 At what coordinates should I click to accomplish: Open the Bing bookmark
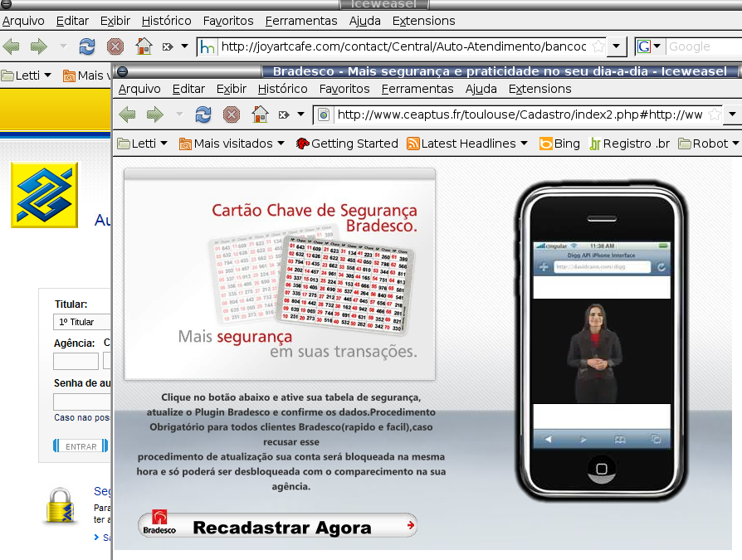[x=559, y=144]
